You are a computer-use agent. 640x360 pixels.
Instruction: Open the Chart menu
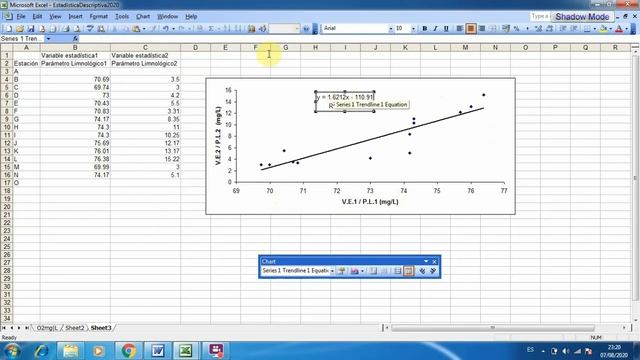143,16
